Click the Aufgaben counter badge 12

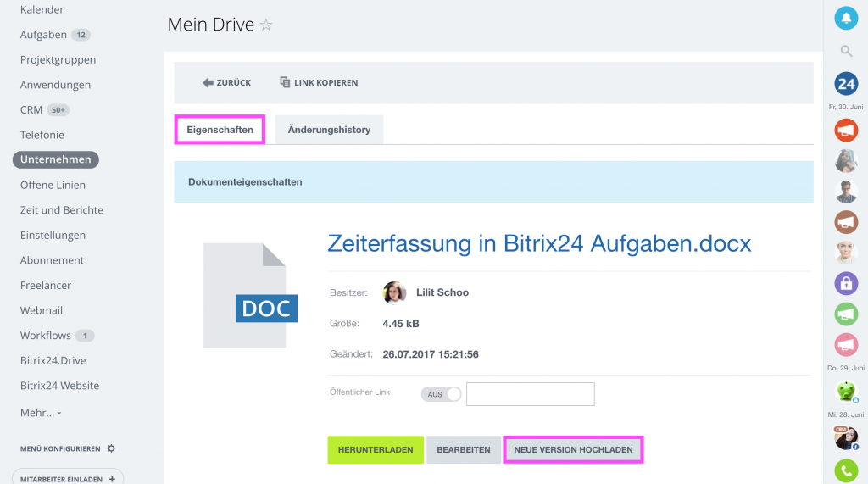click(81, 35)
